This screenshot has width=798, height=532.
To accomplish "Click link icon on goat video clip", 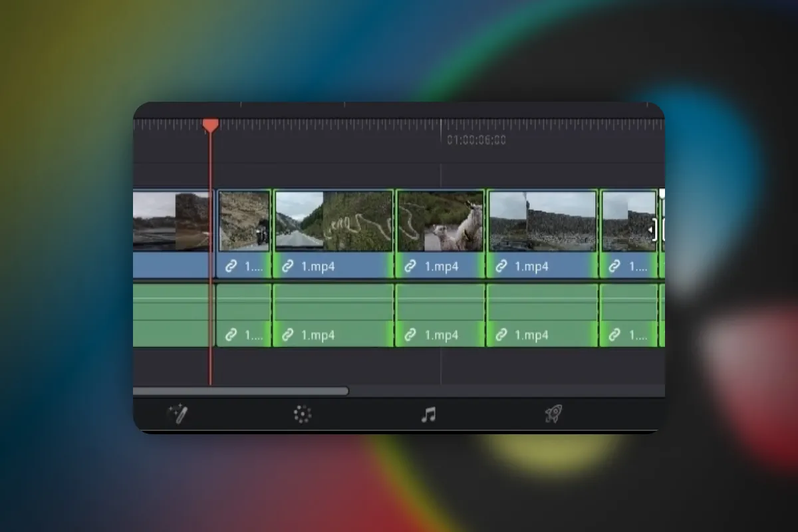I will click(411, 267).
